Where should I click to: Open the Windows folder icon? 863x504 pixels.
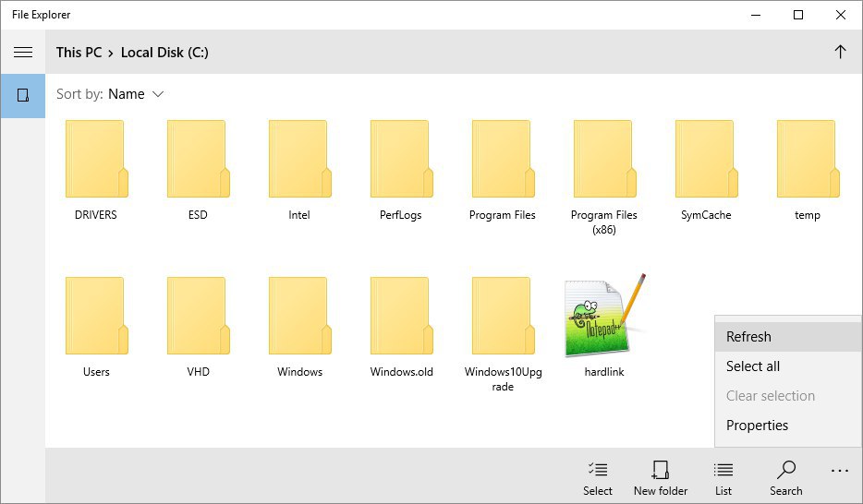[300, 316]
